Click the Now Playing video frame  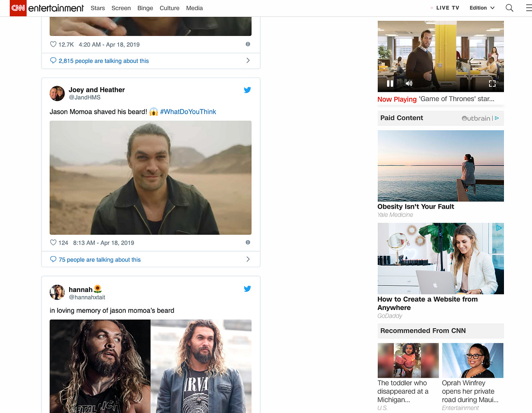[441, 56]
